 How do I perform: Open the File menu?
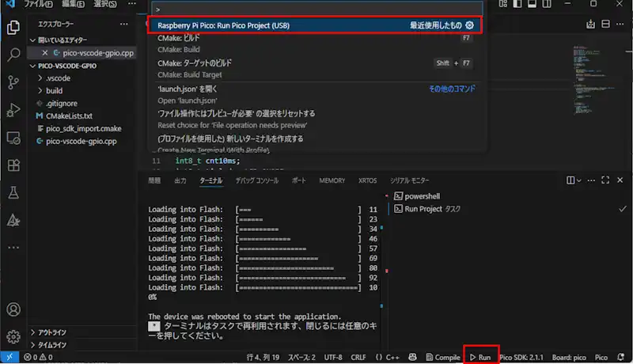pos(38,4)
